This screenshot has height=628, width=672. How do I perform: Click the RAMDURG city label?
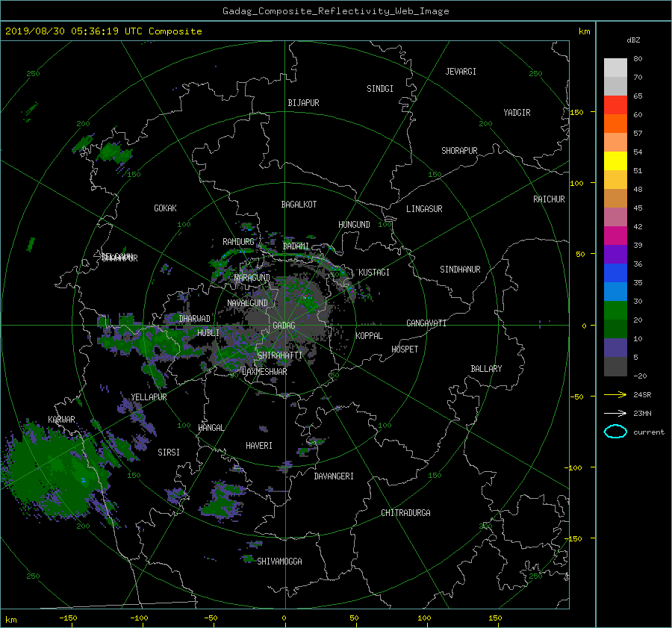click(x=238, y=242)
